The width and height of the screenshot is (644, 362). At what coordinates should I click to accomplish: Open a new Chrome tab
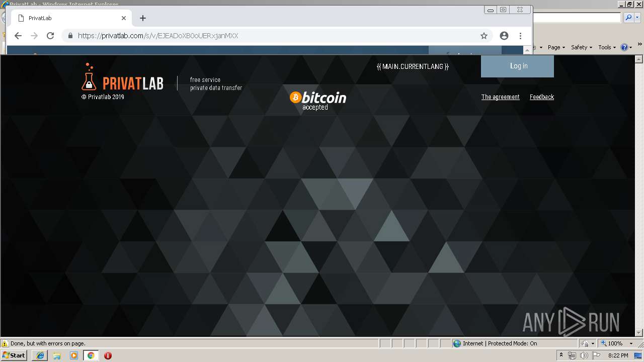pyautogui.click(x=143, y=18)
